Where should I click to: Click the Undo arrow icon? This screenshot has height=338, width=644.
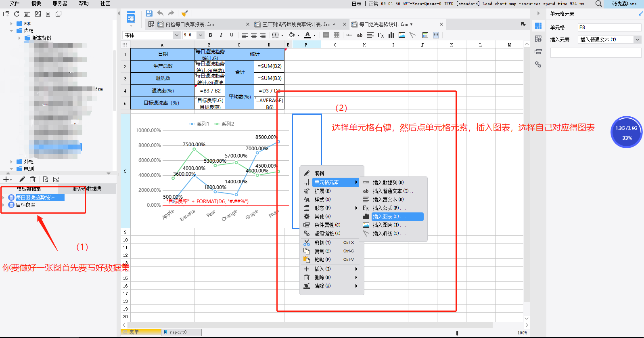click(160, 13)
